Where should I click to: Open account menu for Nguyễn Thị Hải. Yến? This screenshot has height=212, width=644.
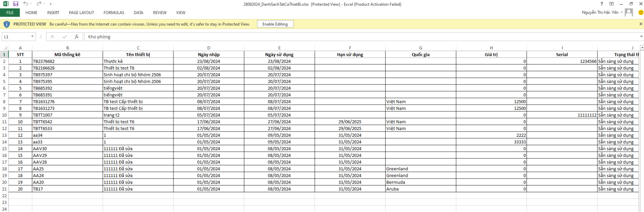click(x=602, y=12)
